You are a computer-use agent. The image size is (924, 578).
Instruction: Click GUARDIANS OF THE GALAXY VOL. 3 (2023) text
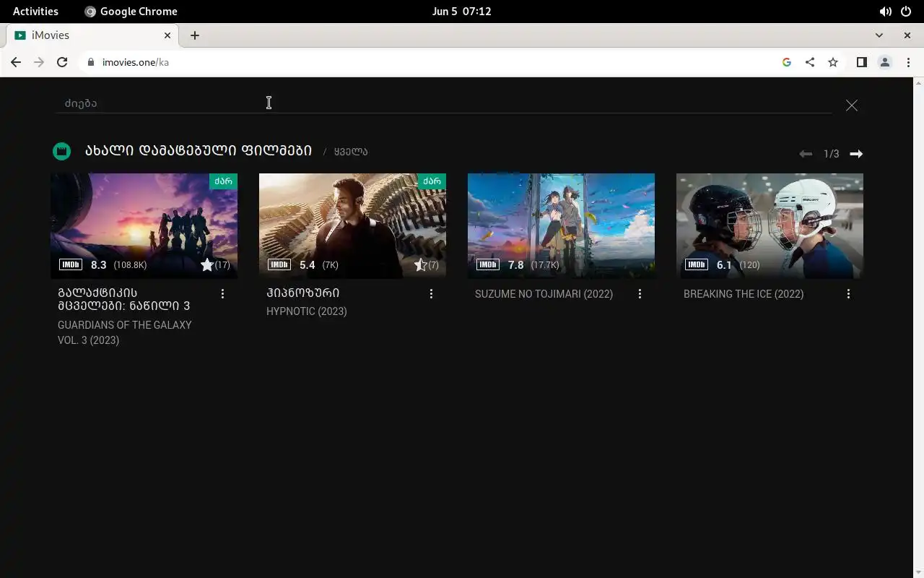point(125,333)
